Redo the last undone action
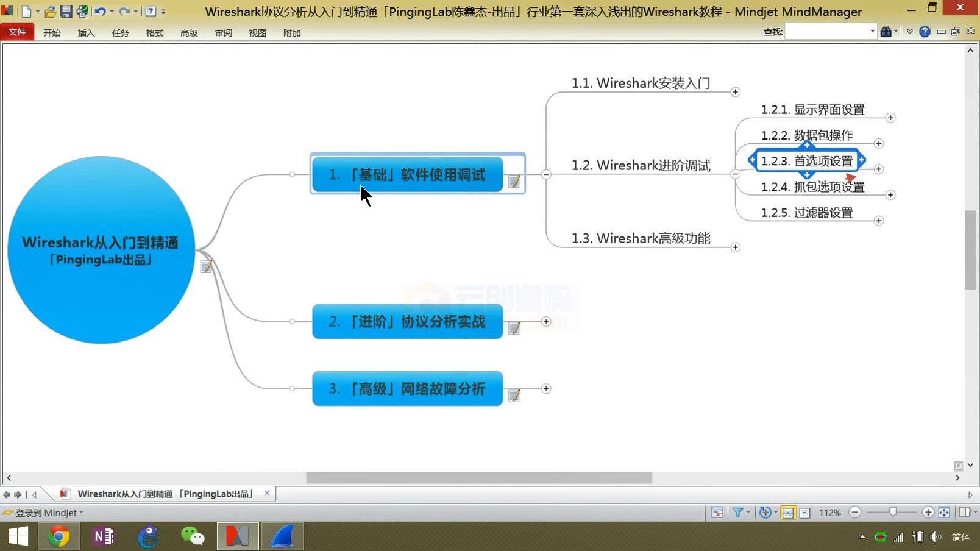The image size is (980, 551). 124,12
